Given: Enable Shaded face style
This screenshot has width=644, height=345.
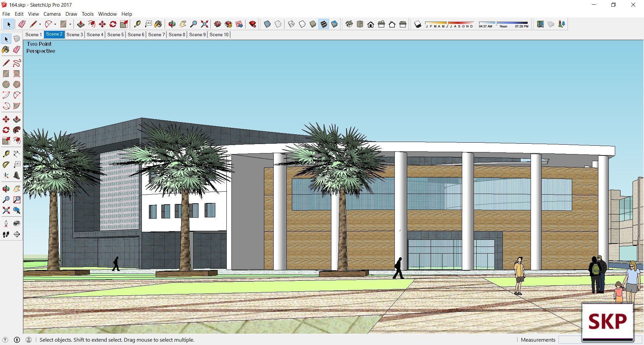Looking at the screenshot, I should point(313,24).
